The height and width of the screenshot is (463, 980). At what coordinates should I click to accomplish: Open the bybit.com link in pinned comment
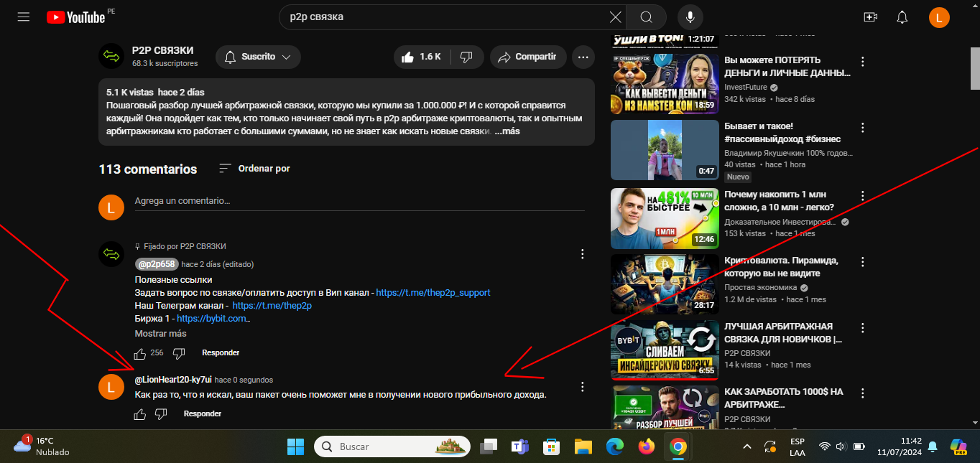[213, 319]
